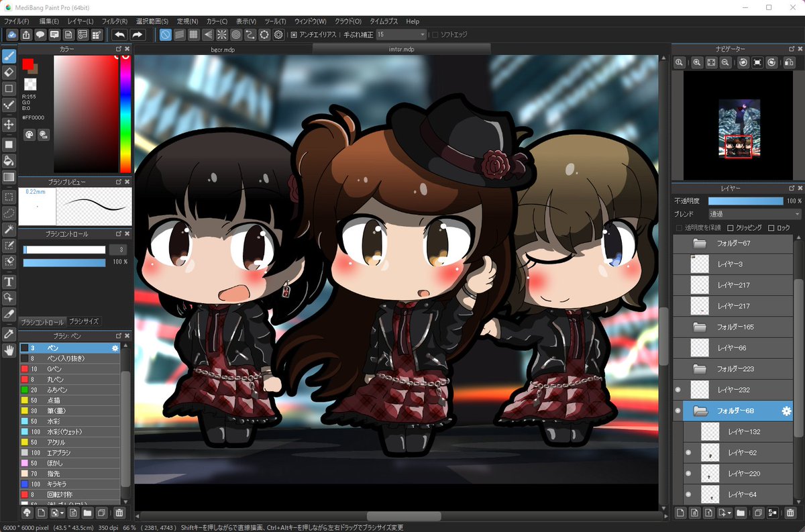Open the 選択範囲(S) menu
805x532 pixels.
click(152, 21)
